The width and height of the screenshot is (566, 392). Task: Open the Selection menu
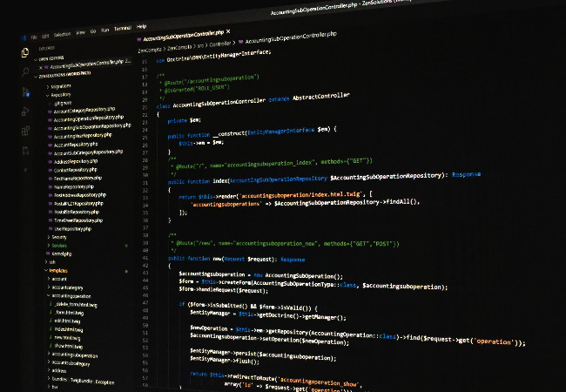coord(63,34)
